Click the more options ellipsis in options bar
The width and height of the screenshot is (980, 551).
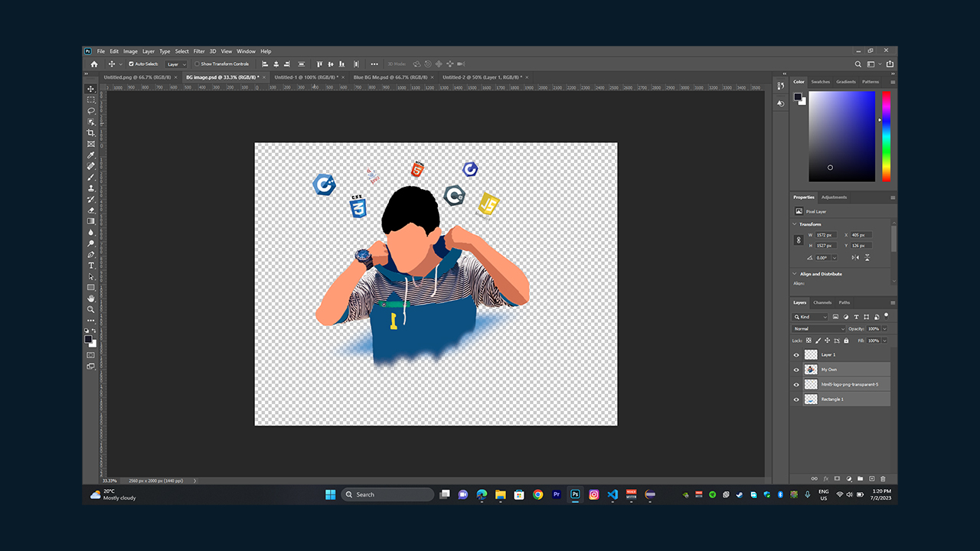(374, 64)
